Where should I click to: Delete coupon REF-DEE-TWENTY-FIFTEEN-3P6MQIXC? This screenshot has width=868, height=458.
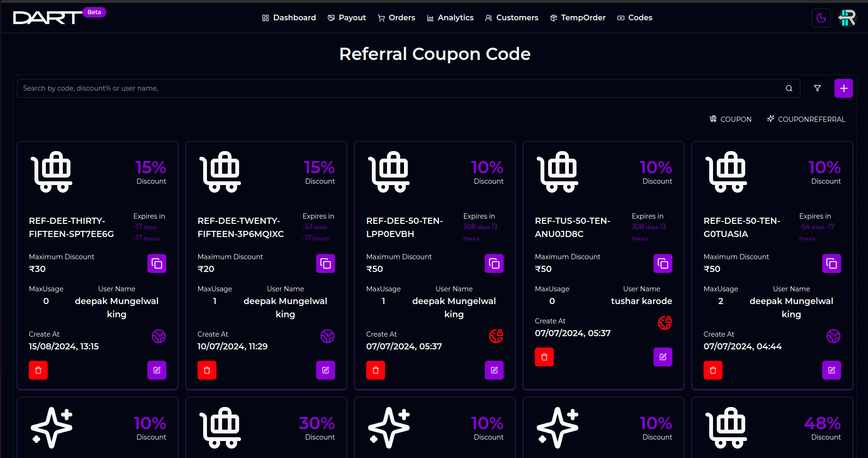coord(207,370)
